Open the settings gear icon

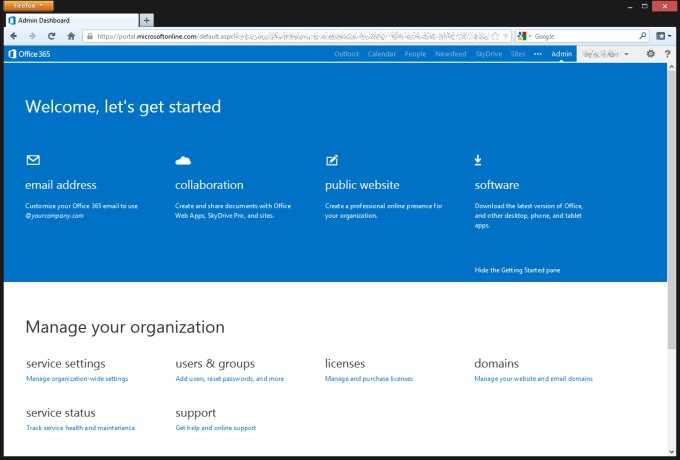point(651,54)
